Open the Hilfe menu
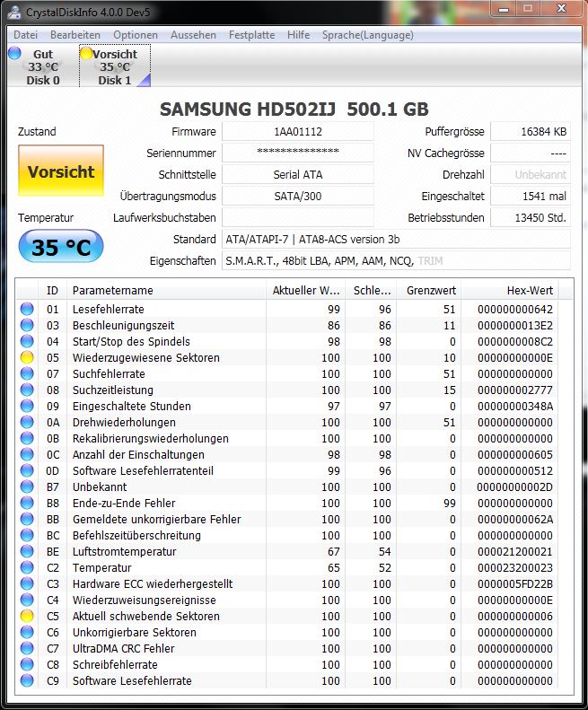Viewport: 588px width, 710px height. 299,35
